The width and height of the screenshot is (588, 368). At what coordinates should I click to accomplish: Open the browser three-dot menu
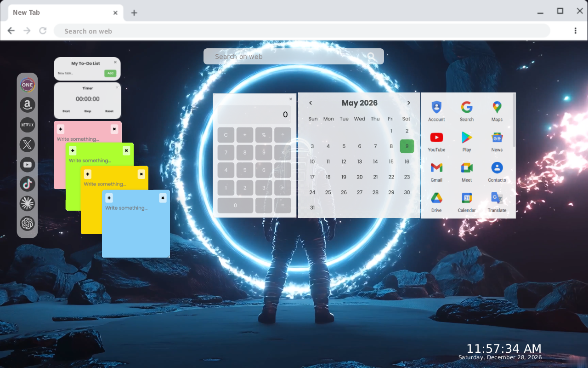(576, 31)
